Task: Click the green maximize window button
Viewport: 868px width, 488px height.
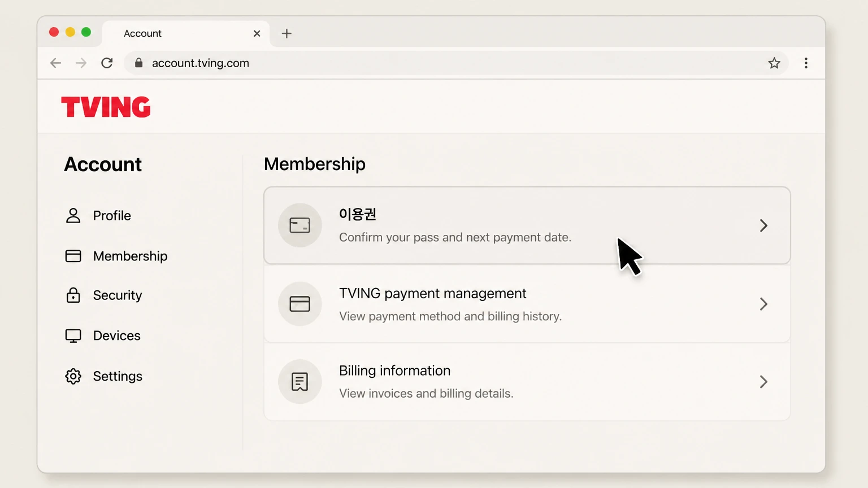Action: coord(86,32)
